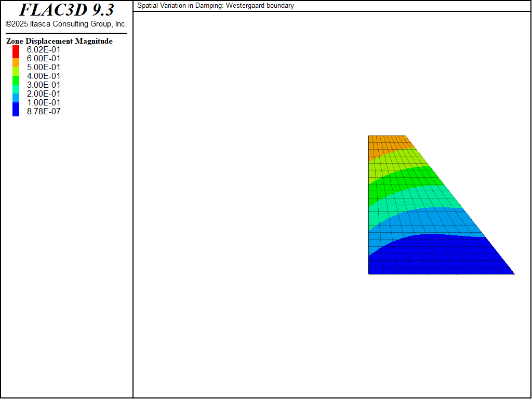
Task: Click the 8.78E-07 minimum legend value
Action: pos(44,111)
